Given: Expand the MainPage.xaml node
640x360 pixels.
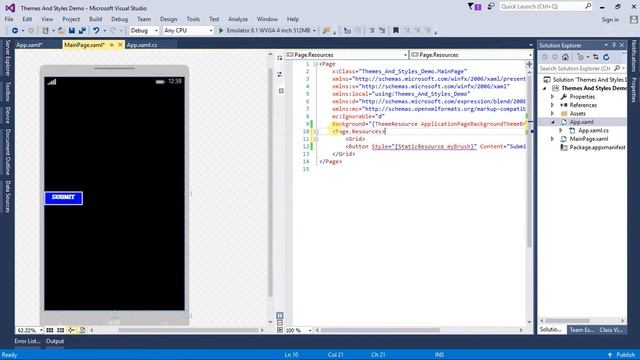Looking at the screenshot, I should (552, 139).
